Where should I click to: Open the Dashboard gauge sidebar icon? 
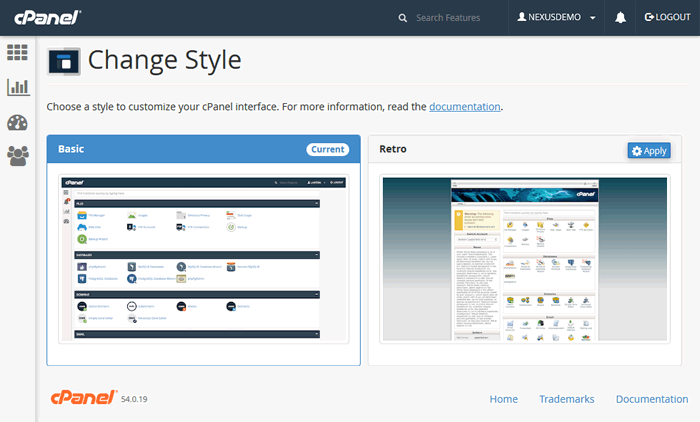pyautogui.click(x=17, y=122)
